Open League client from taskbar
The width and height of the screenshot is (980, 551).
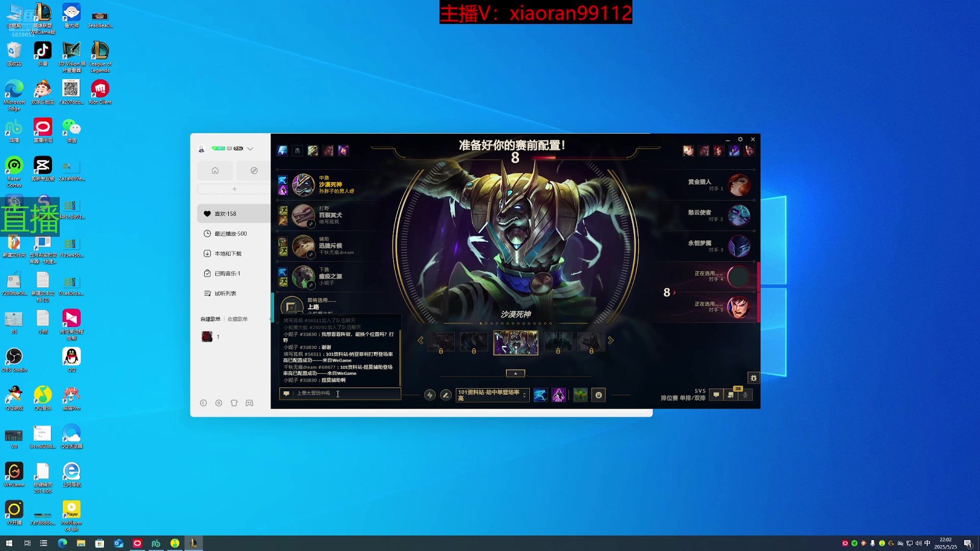193,543
